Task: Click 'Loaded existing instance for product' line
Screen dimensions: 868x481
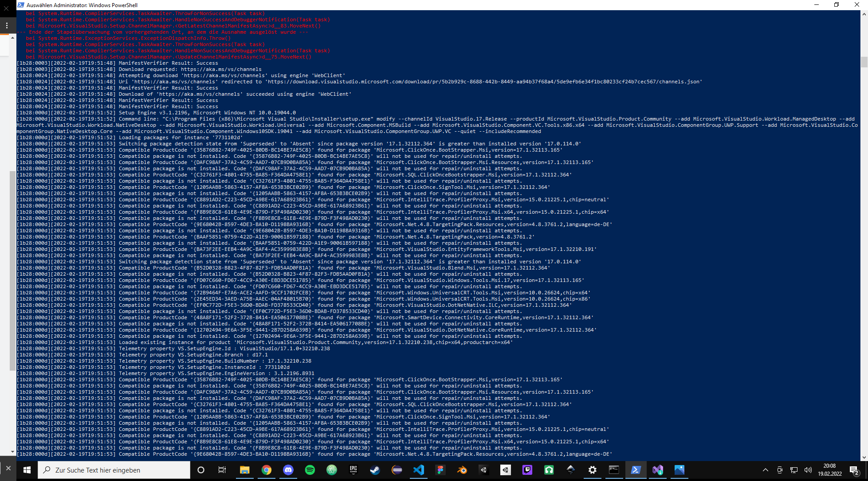Action: (x=265, y=342)
